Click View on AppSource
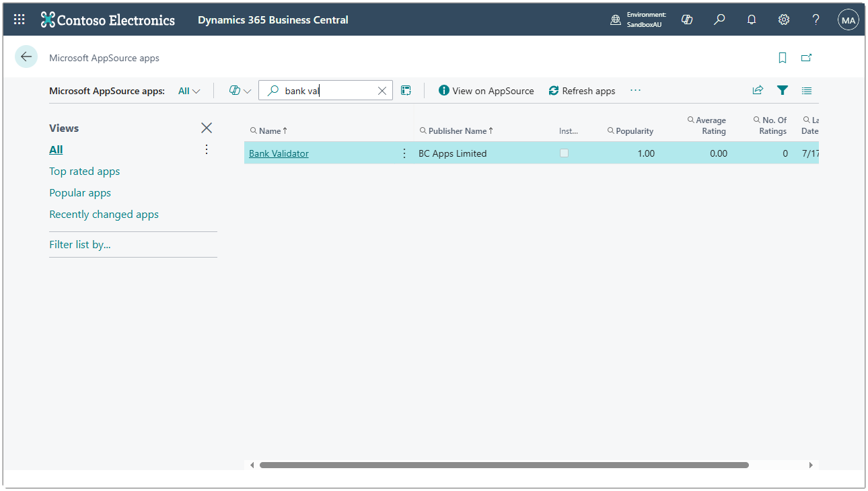Viewport: 868px width, 491px height. 486,91
